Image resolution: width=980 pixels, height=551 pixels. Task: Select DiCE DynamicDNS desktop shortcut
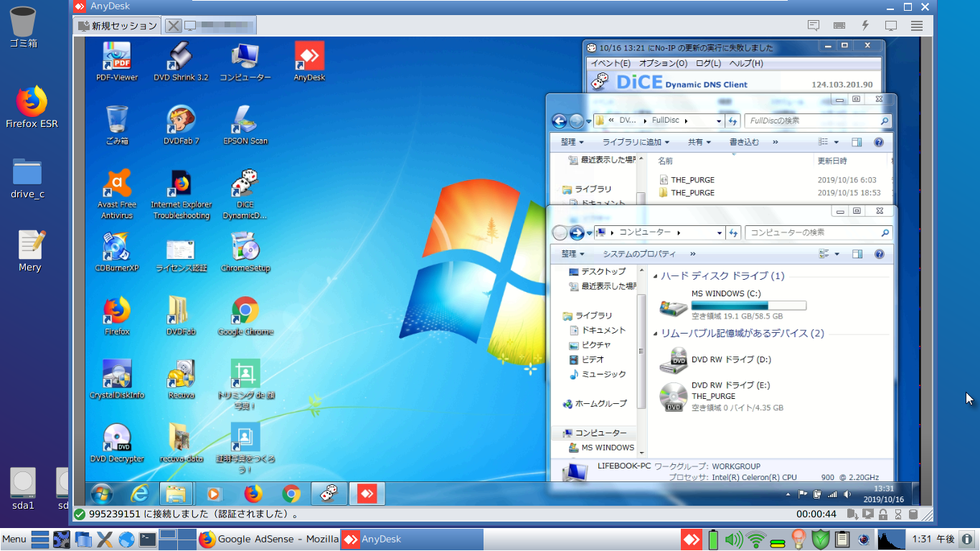point(245,194)
